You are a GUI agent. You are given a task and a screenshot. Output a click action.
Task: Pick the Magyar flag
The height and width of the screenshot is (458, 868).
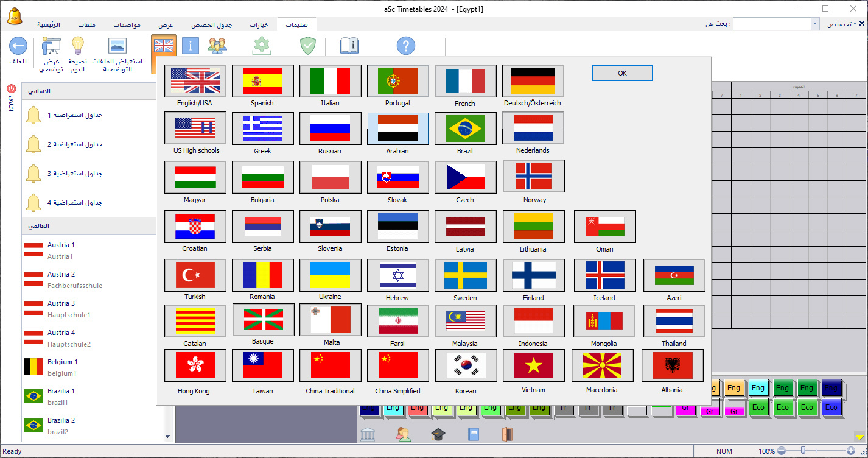pos(195,177)
